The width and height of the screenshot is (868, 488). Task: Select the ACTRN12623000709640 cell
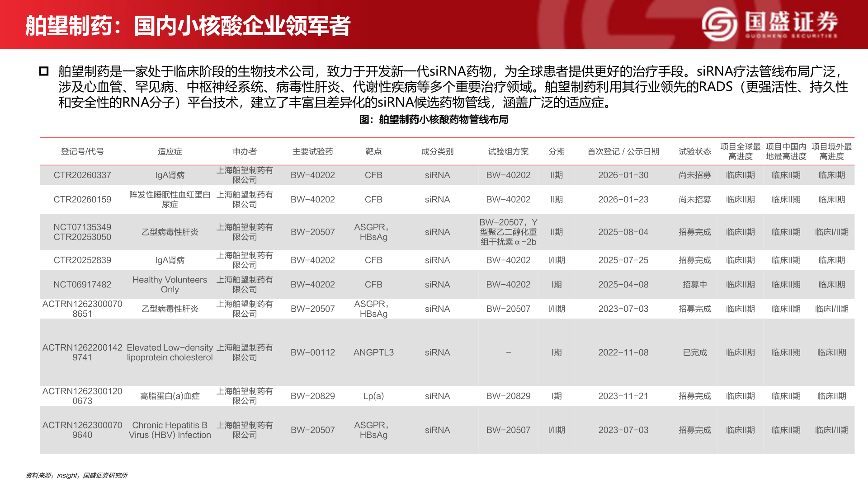(x=82, y=430)
